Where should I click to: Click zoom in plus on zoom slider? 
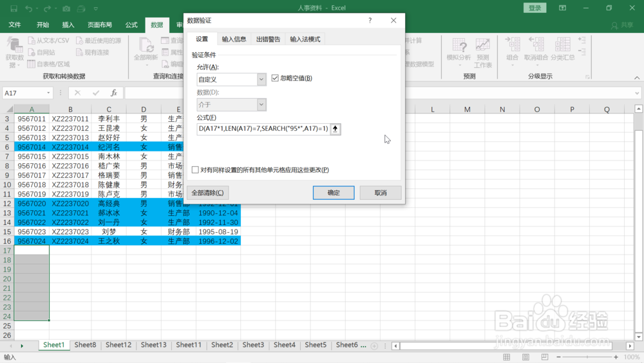[x=616, y=357]
